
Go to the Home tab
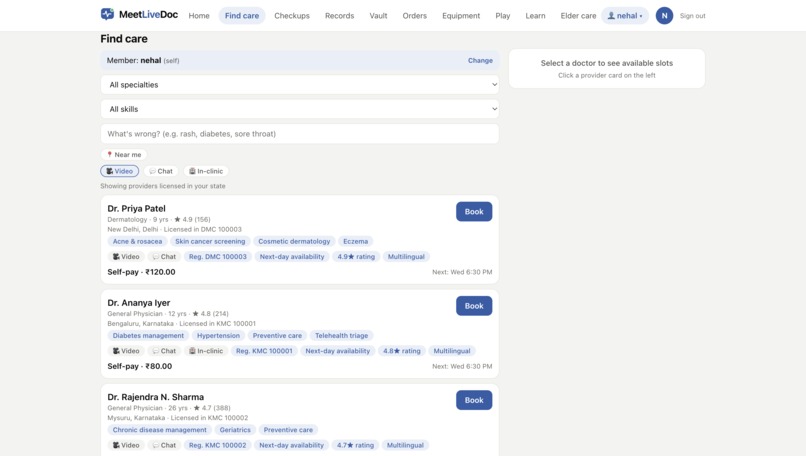[199, 16]
